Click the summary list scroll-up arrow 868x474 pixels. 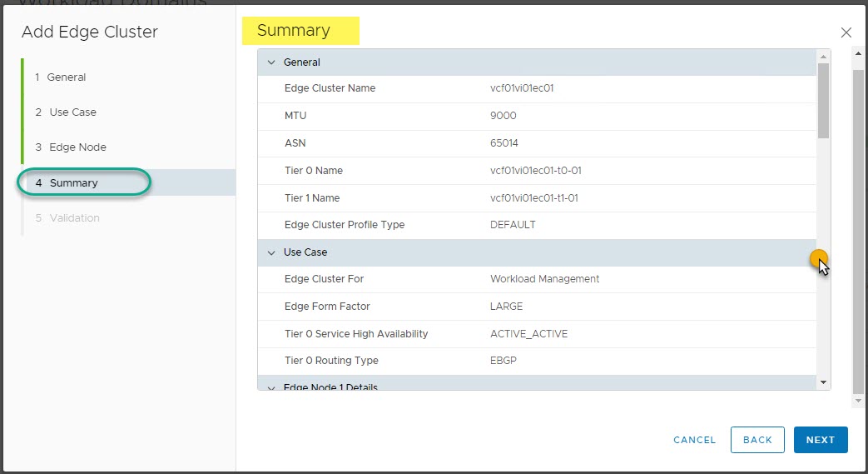[824, 56]
